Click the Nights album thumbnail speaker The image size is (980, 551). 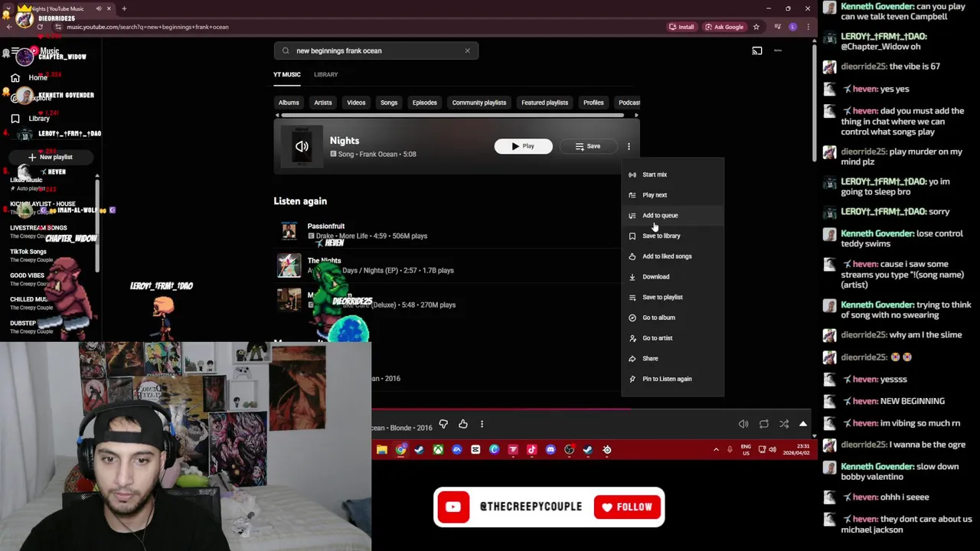[302, 146]
